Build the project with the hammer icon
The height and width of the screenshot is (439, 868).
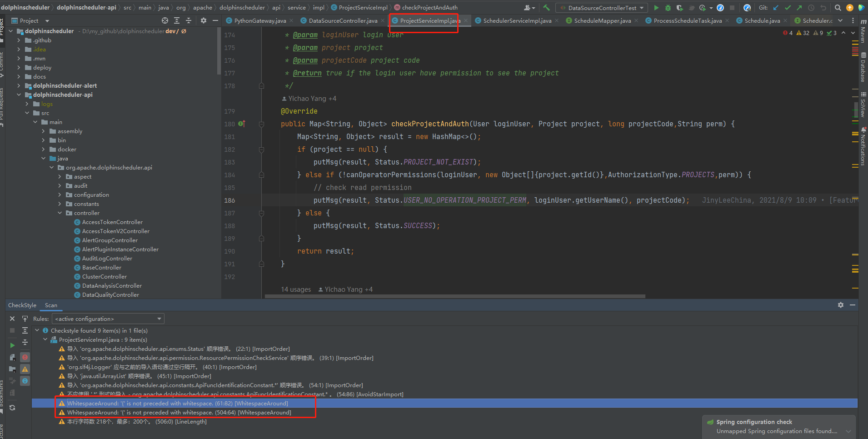(546, 8)
